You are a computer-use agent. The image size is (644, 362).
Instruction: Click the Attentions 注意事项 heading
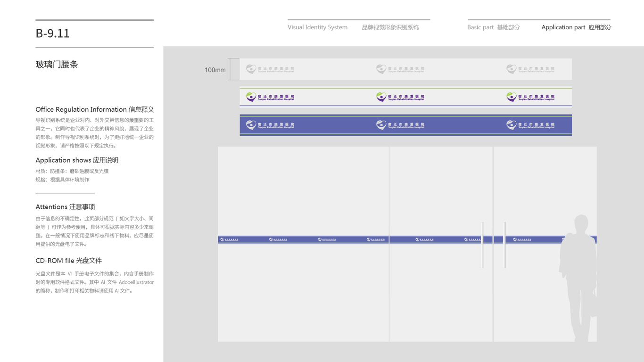tap(65, 207)
